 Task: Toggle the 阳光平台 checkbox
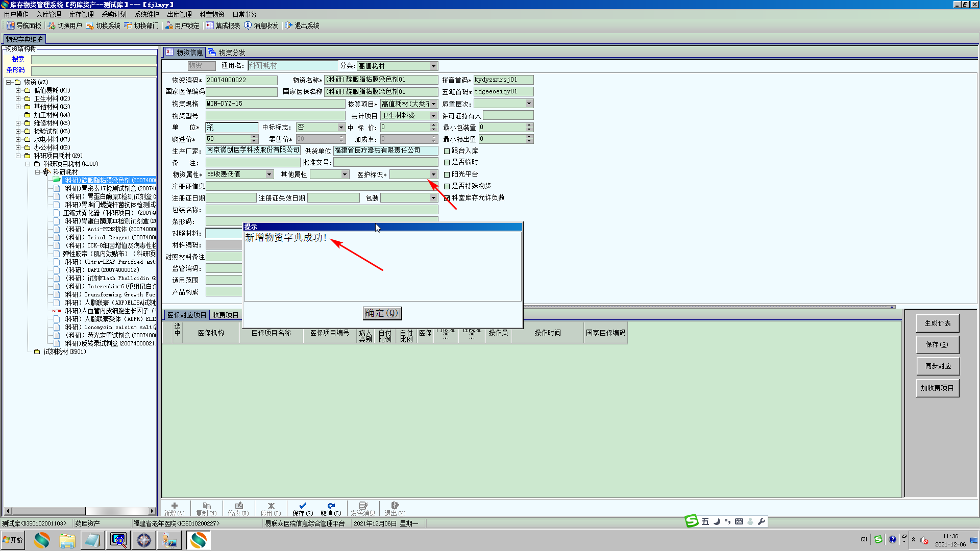(447, 174)
